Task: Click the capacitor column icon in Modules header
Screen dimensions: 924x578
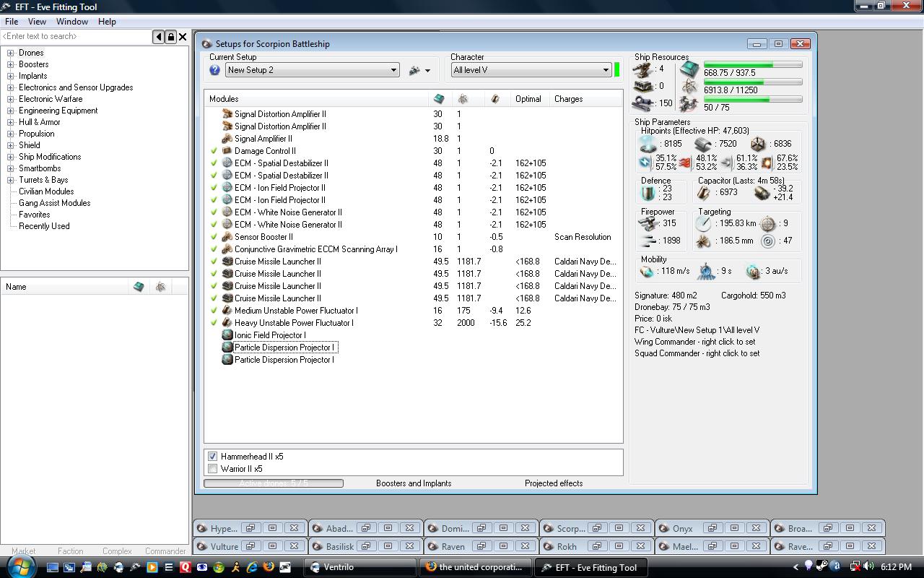Action: tap(494, 99)
